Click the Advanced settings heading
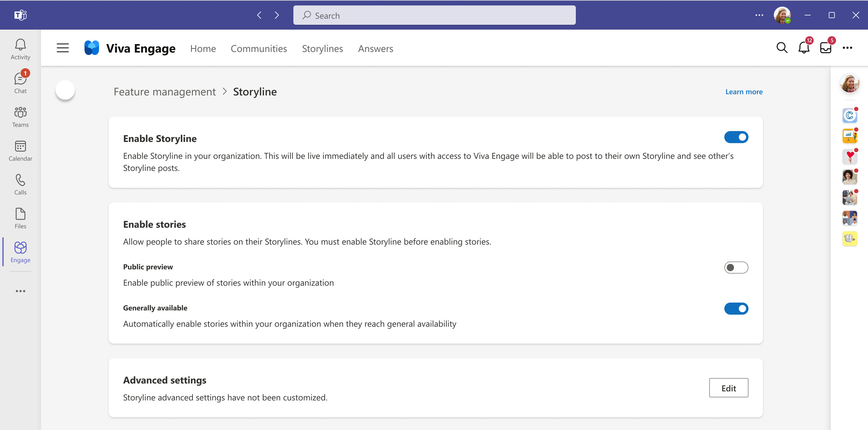 click(x=164, y=380)
